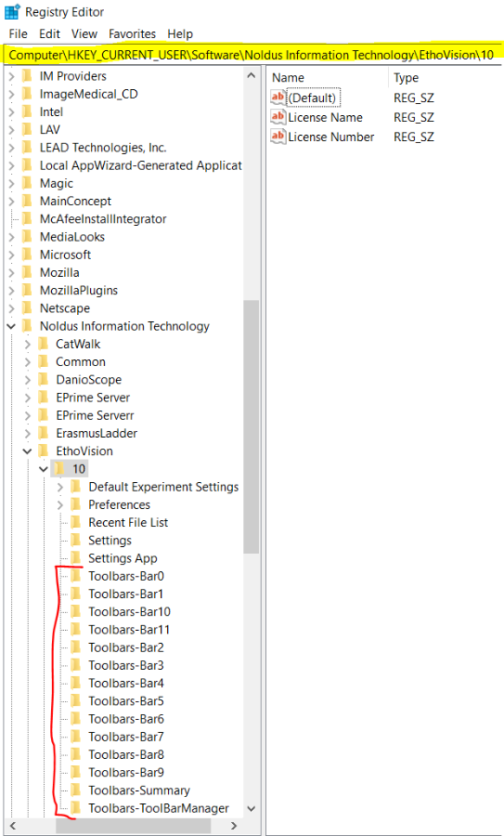Click the Registry Editor title bar icon
The image size is (504, 836).
pos(12,11)
